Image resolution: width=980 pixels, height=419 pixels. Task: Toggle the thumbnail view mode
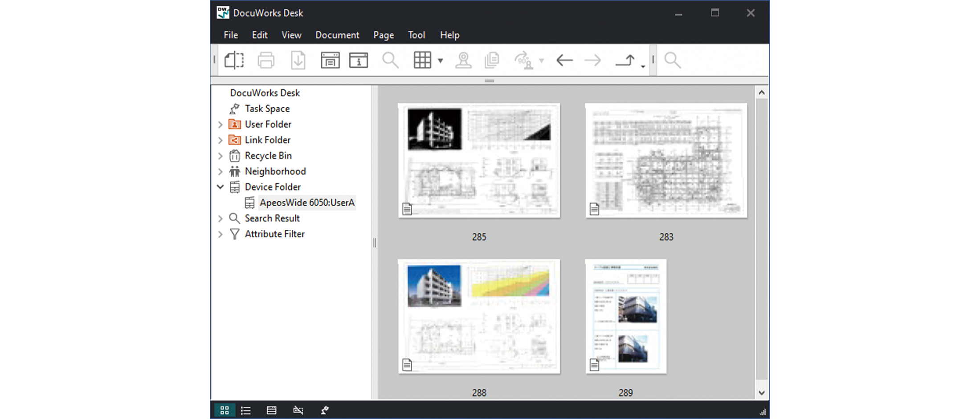coord(225,410)
